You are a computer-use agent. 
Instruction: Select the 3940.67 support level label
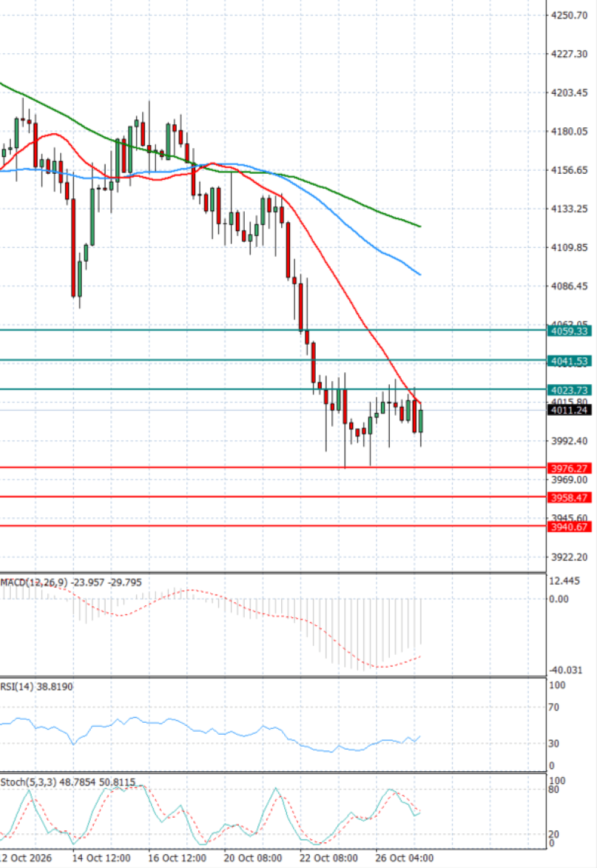point(570,527)
